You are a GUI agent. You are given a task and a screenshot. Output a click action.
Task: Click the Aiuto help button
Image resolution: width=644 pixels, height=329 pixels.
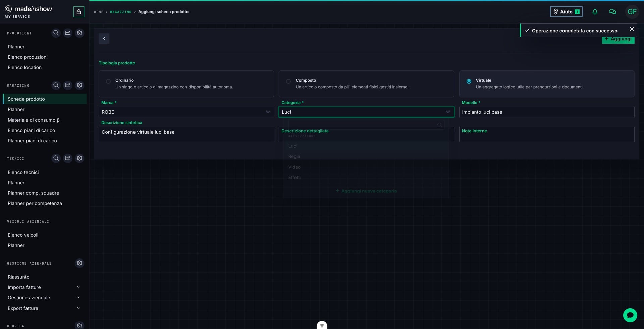(566, 12)
